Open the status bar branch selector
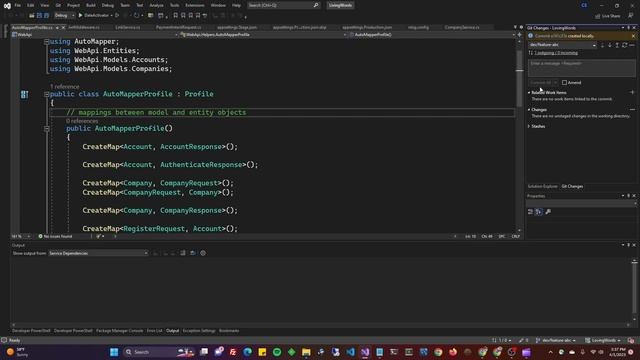640x360 pixels. (x=556, y=340)
